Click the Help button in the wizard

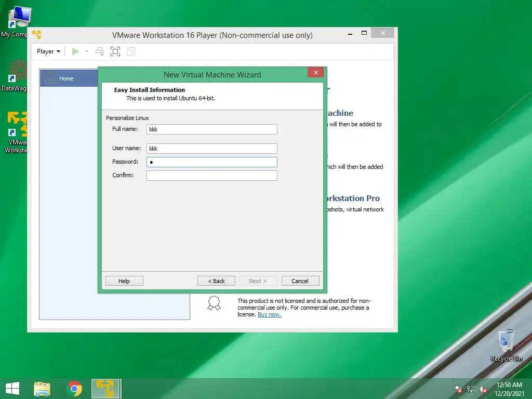[x=124, y=281]
